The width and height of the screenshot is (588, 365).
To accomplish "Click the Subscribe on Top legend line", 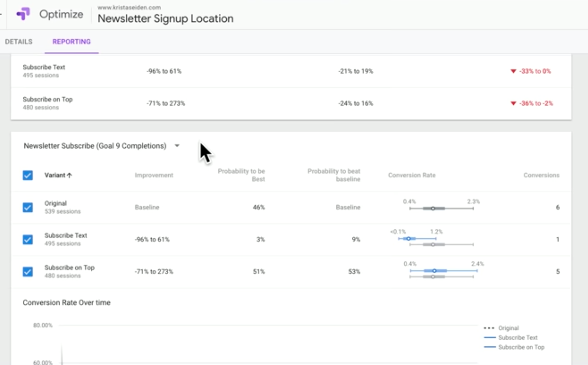I will pos(490,347).
